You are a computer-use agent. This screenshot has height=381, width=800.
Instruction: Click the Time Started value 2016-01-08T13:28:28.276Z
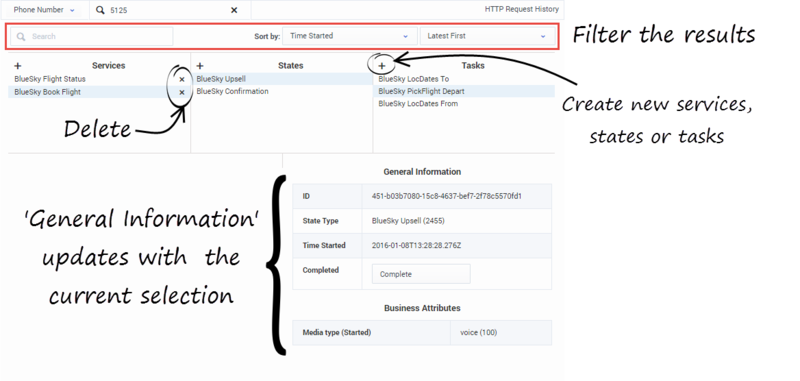click(x=416, y=245)
